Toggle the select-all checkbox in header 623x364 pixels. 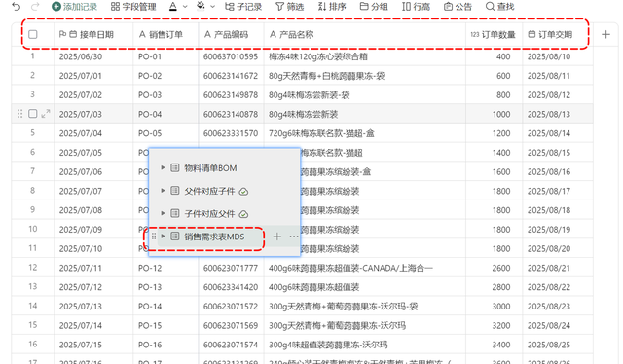pos(33,35)
